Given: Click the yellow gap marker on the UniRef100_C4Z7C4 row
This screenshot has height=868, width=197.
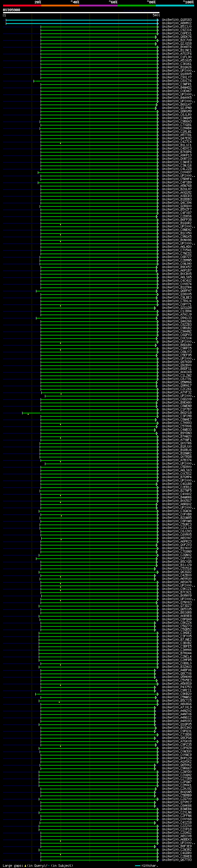Looking at the screenshot, I should 61,143.
